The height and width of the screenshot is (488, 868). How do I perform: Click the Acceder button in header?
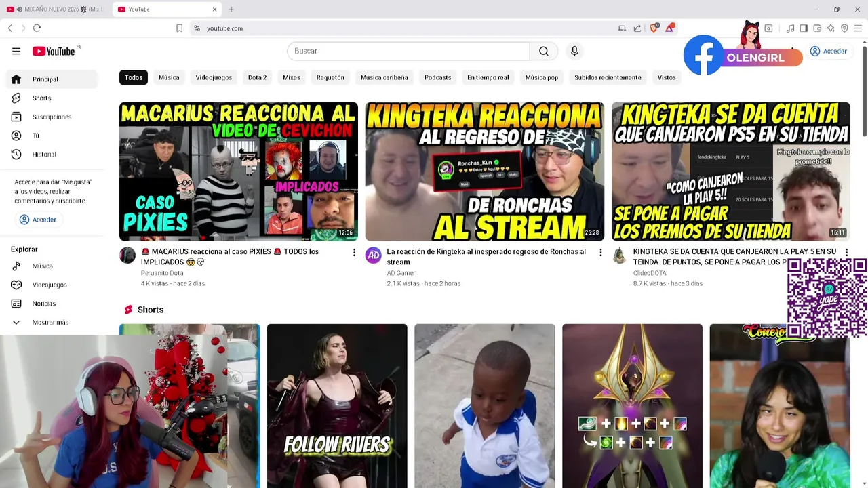828,51
